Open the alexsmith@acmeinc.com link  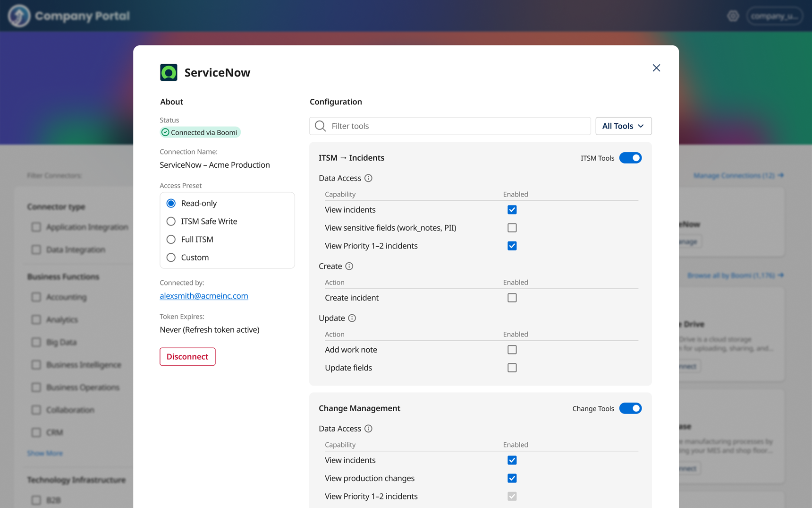[x=203, y=296]
